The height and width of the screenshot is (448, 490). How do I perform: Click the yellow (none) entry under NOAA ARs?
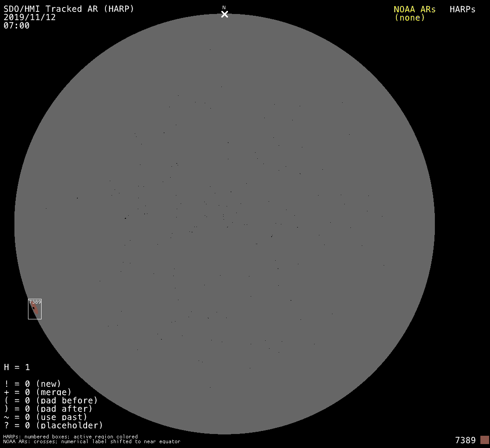(x=409, y=18)
